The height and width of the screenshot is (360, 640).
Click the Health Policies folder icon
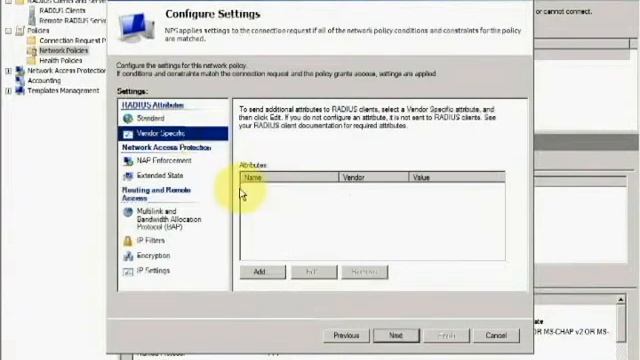(32, 60)
